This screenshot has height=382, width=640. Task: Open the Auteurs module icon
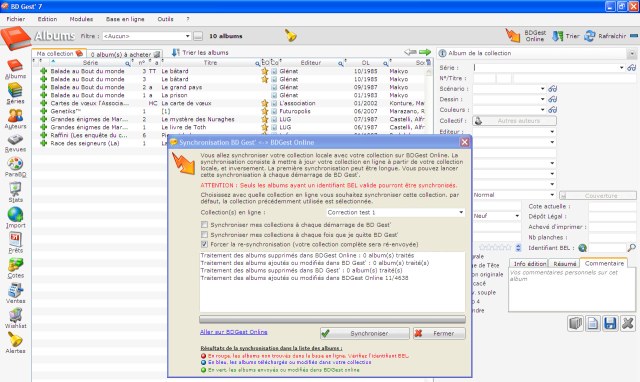pos(15,119)
